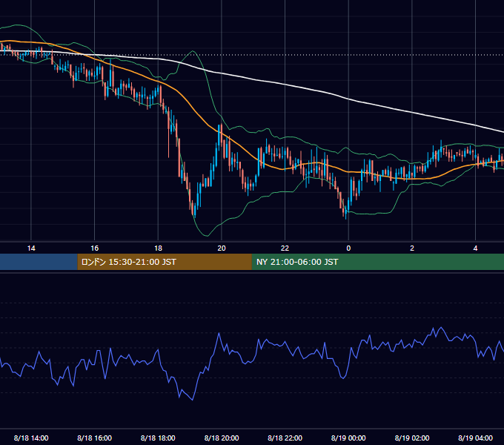504x445 pixels.
Task: Click the 8/18 22:00 date label
Action: (285, 438)
